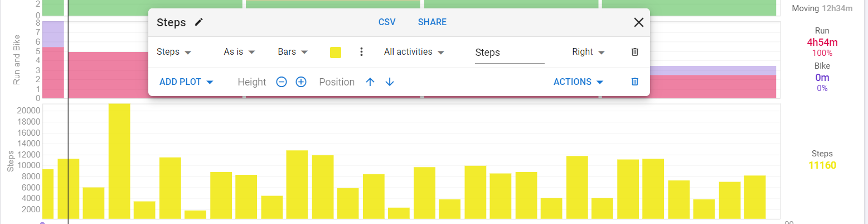Click the CSV export button

(x=387, y=22)
